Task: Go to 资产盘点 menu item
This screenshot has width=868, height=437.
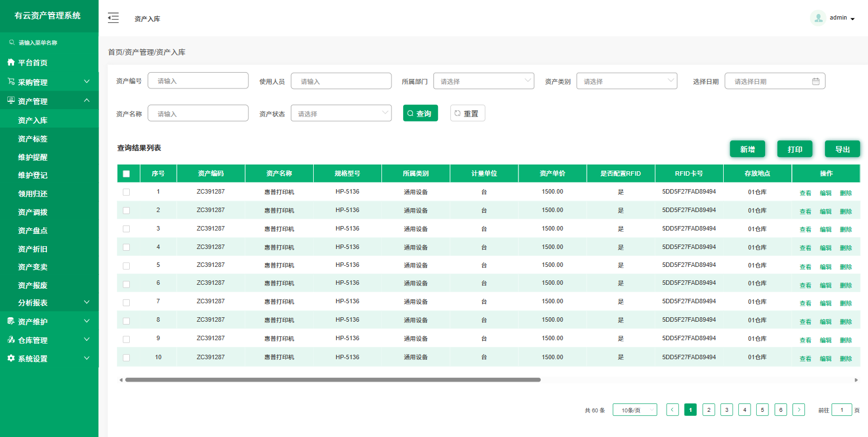Action: pyautogui.click(x=32, y=231)
